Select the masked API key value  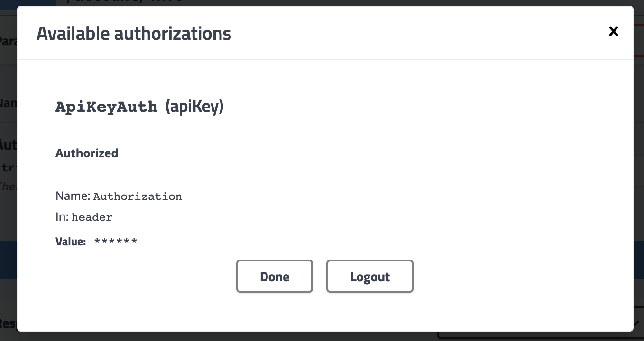coord(115,242)
